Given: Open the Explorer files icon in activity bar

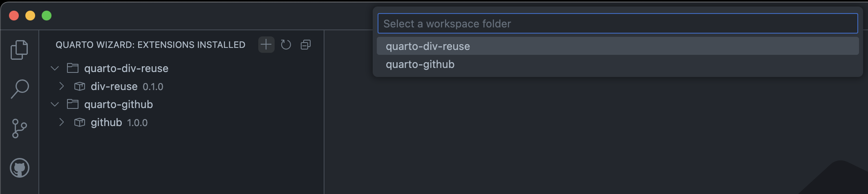Looking at the screenshot, I should click(x=19, y=50).
